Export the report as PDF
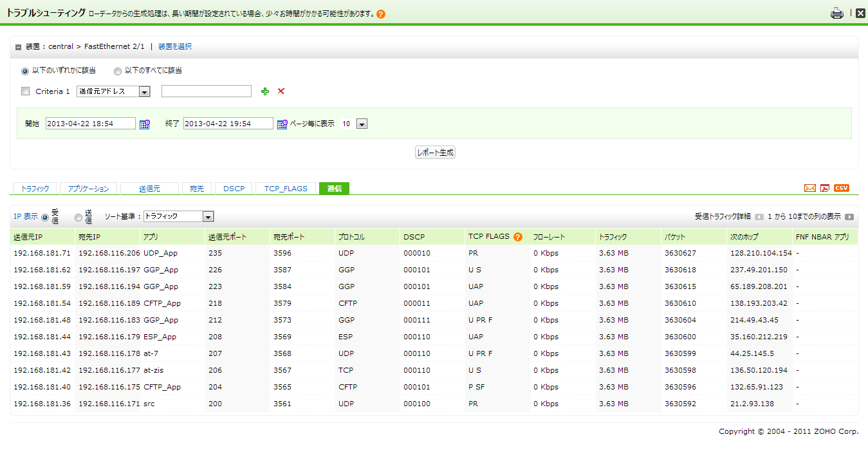The height and width of the screenshot is (450, 868). (825, 188)
